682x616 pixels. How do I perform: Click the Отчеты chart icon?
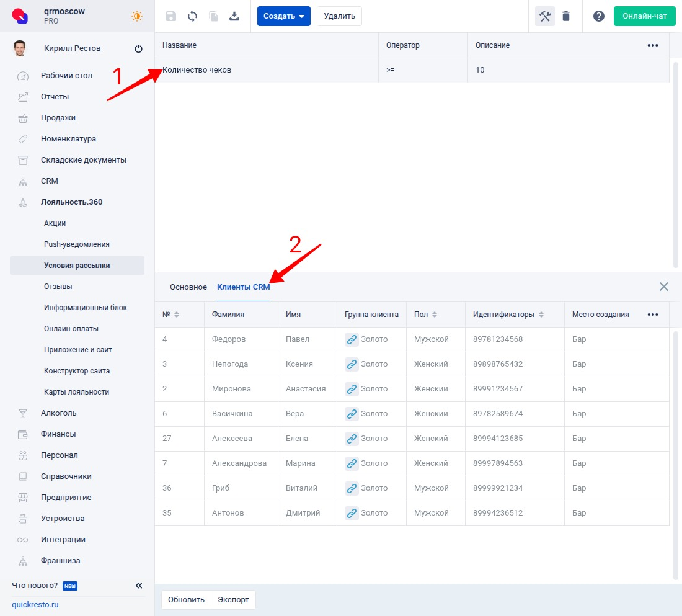(x=22, y=97)
